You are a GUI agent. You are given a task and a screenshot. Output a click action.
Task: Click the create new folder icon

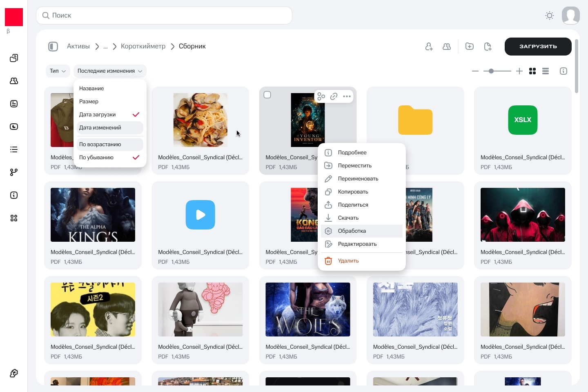pos(470,47)
